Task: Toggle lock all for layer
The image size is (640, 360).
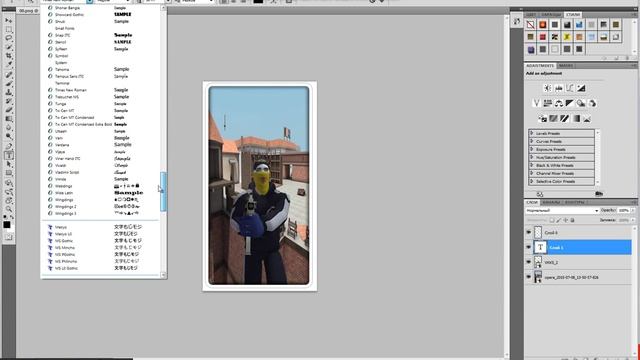Action: 572,220
